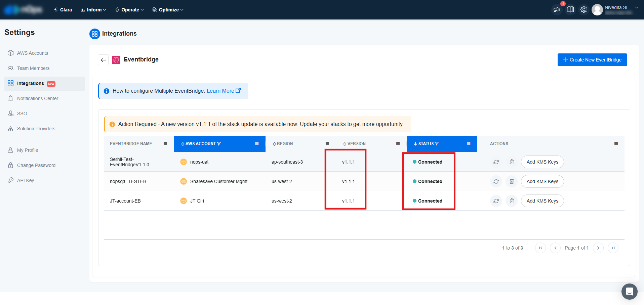Viewport: 644px width, 305px height.
Task: Click Create New EventBridge button
Action: tap(592, 60)
